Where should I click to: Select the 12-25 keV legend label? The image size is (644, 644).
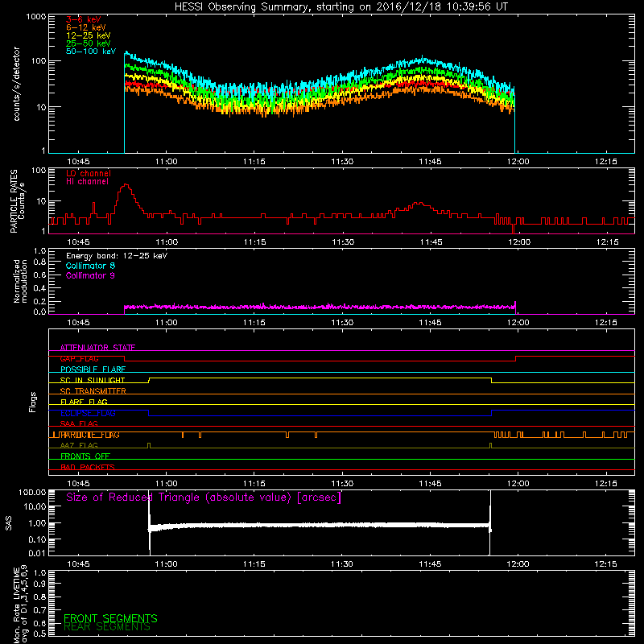[x=89, y=35]
